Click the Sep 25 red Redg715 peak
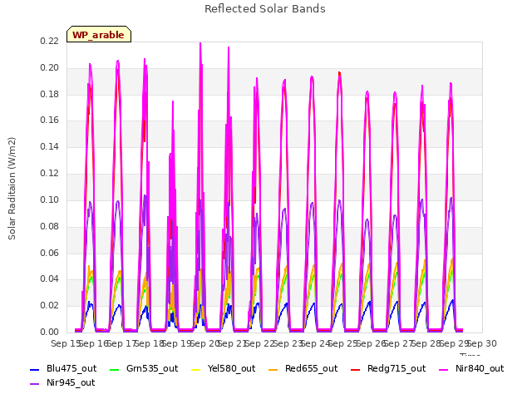This screenshot has width=532, height=399. [x=339, y=73]
